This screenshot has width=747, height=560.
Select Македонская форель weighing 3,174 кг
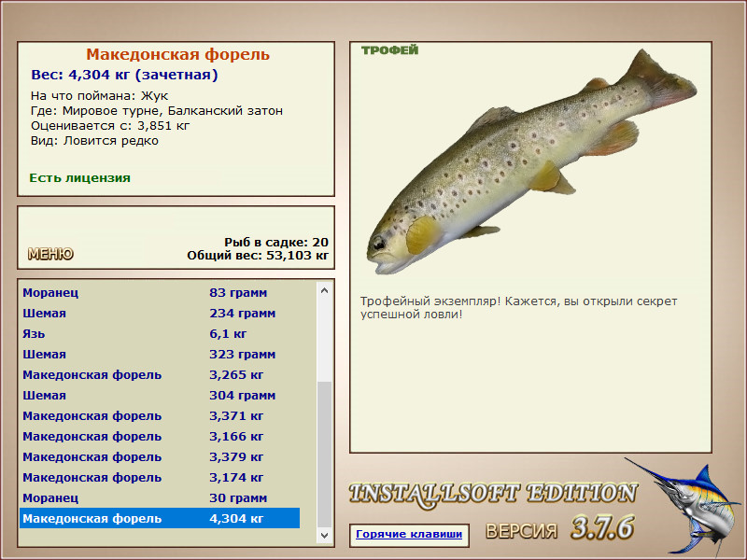tap(159, 478)
